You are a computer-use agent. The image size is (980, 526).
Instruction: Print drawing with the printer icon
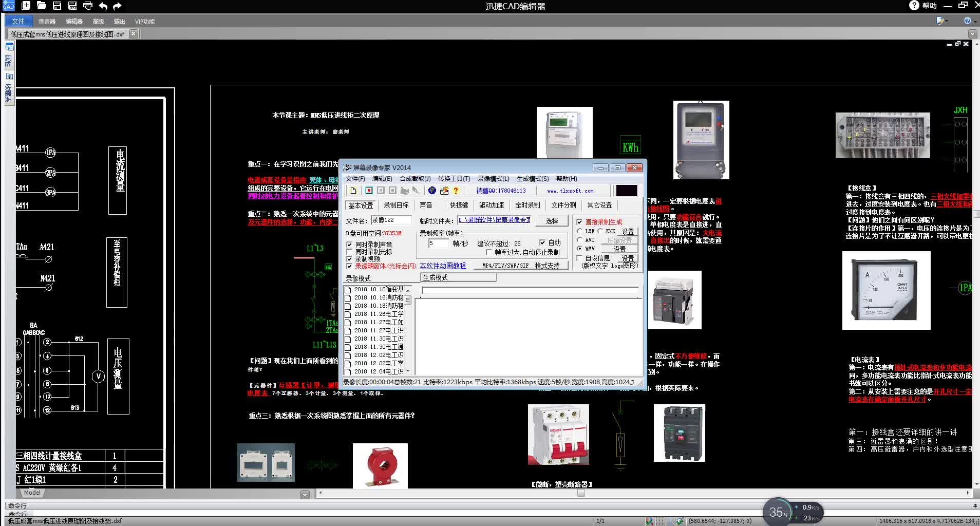[x=88, y=6]
